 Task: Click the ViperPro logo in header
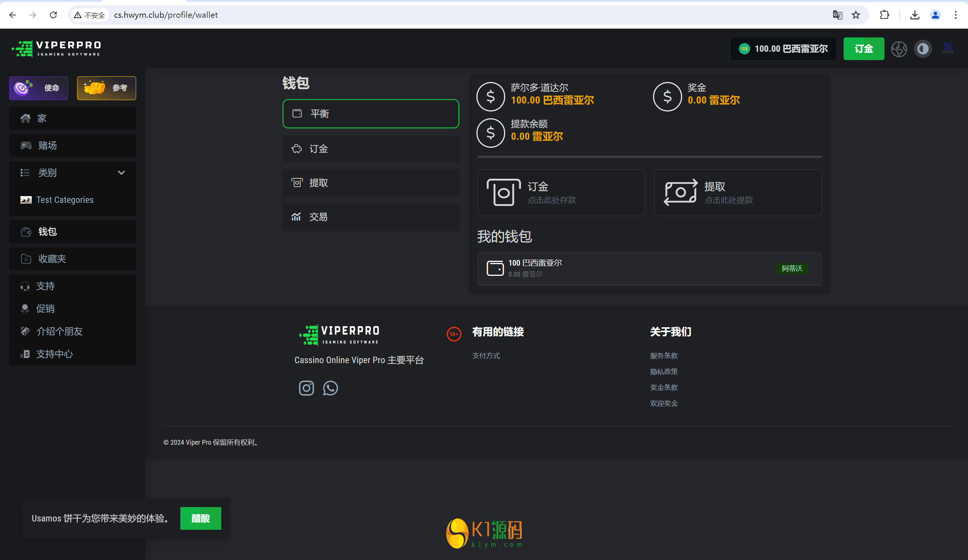pos(56,49)
